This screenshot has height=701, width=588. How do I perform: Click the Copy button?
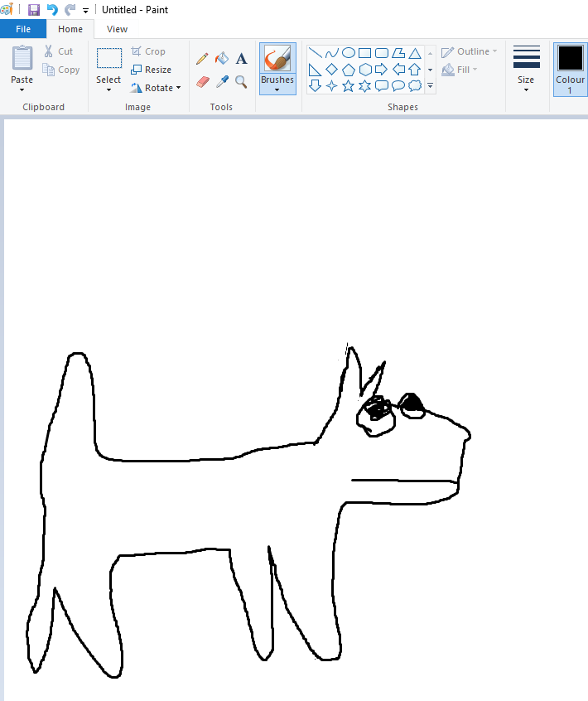pyautogui.click(x=60, y=70)
